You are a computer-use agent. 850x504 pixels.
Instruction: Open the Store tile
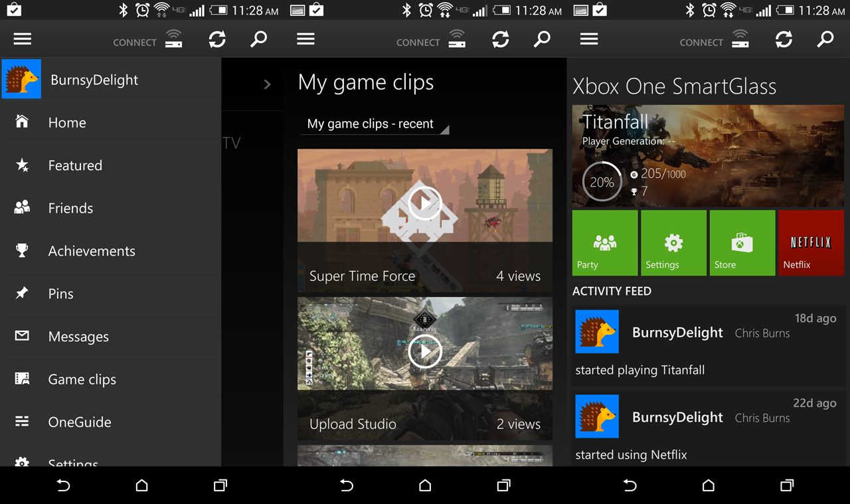(742, 242)
